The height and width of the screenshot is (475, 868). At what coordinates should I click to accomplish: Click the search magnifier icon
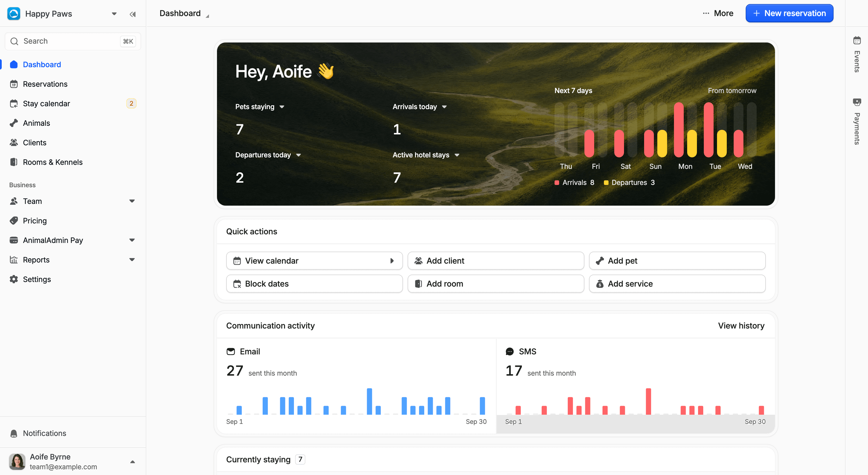pyautogui.click(x=14, y=41)
